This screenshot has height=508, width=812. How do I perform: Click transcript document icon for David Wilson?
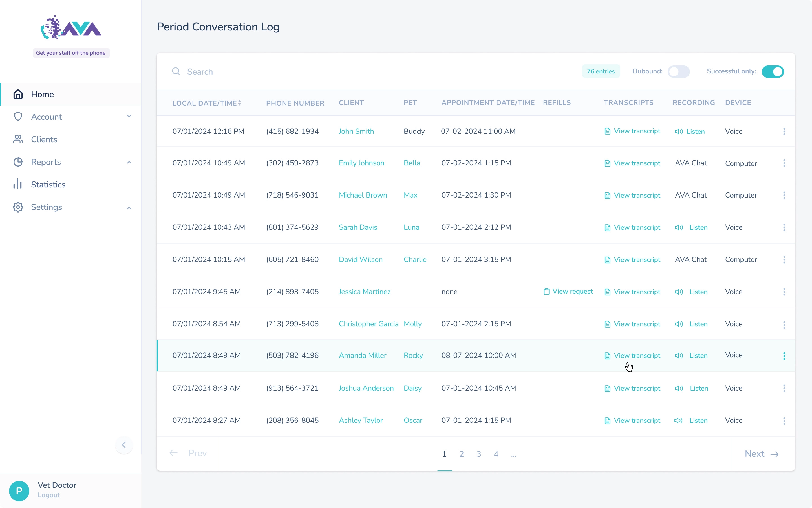point(607,260)
